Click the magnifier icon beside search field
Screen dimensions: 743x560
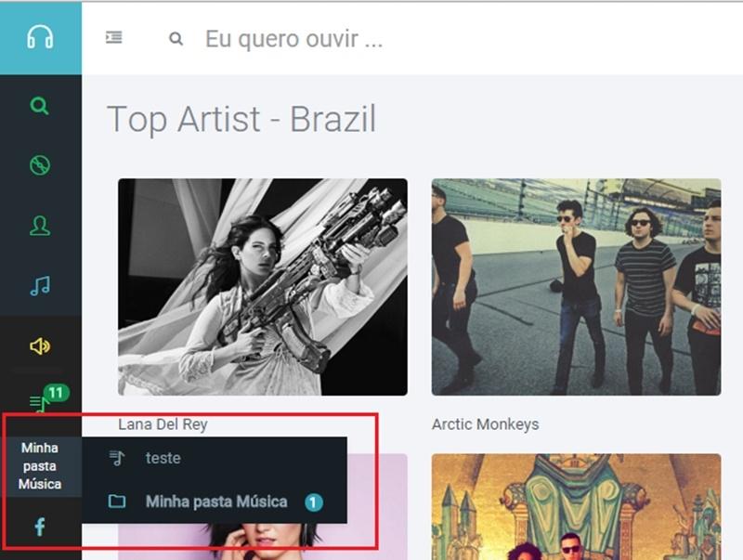(x=176, y=38)
